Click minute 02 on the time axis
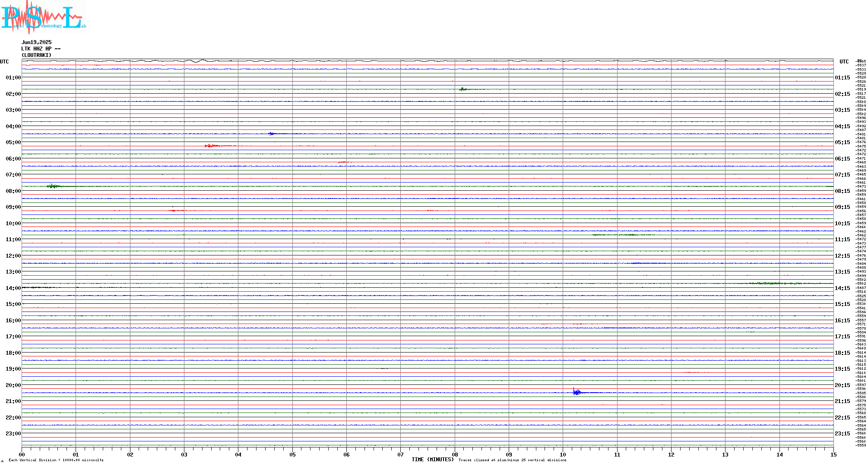 click(x=130, y=454)
